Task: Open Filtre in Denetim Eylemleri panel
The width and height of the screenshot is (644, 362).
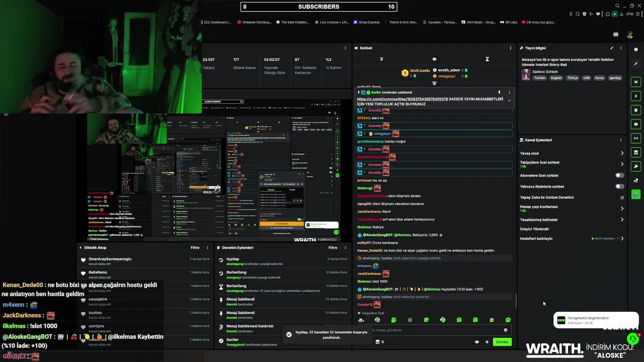Action: coord(333,248)
